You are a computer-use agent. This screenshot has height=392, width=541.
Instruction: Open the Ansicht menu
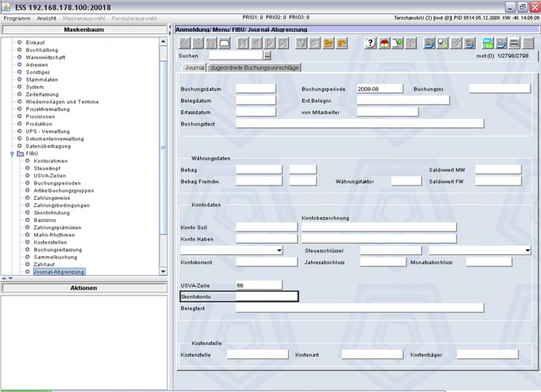pos(46,18)
